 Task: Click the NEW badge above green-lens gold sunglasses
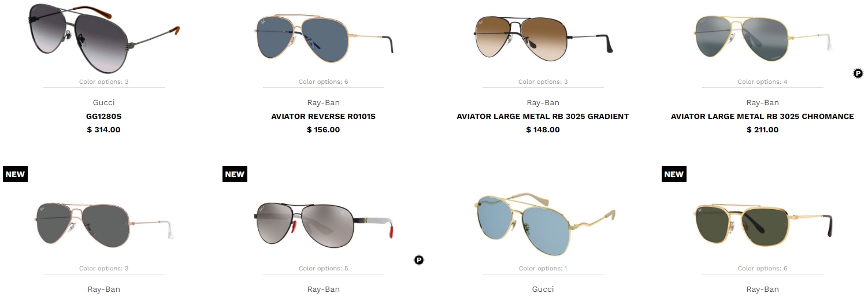click(x=674, y=174)
